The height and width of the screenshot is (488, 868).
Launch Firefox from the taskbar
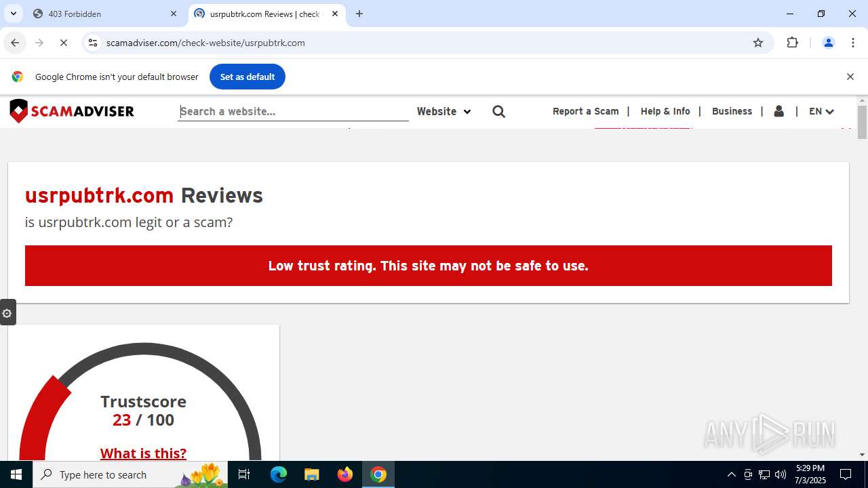(x=345, y=474)
